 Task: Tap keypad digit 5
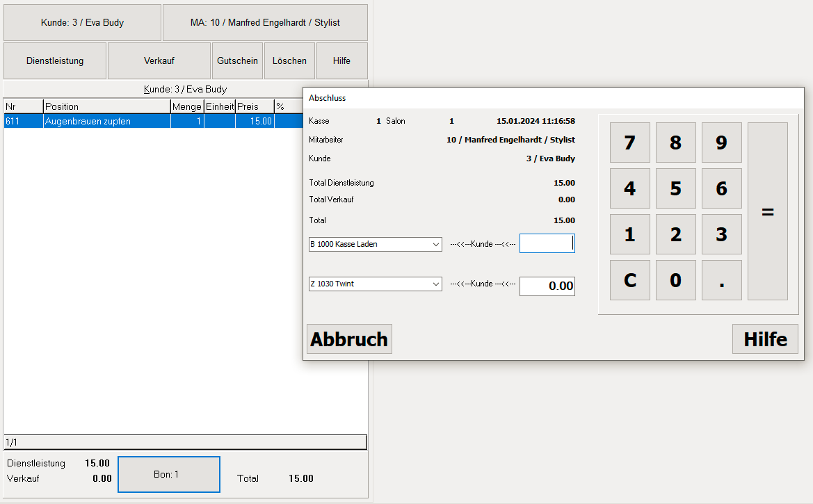coord(675,188)
